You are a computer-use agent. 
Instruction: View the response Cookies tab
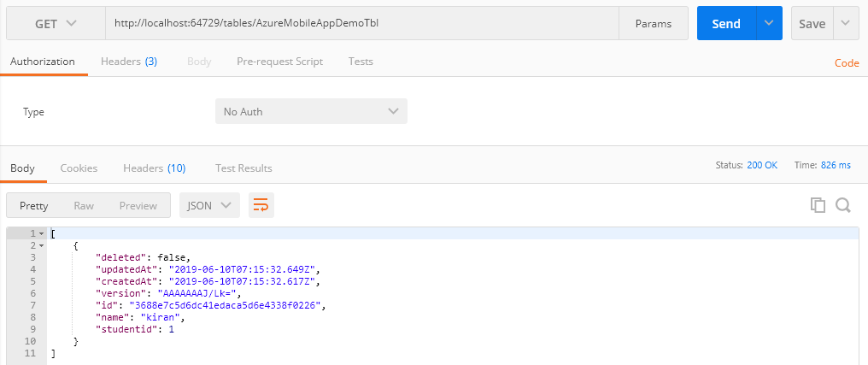(79, 168)
